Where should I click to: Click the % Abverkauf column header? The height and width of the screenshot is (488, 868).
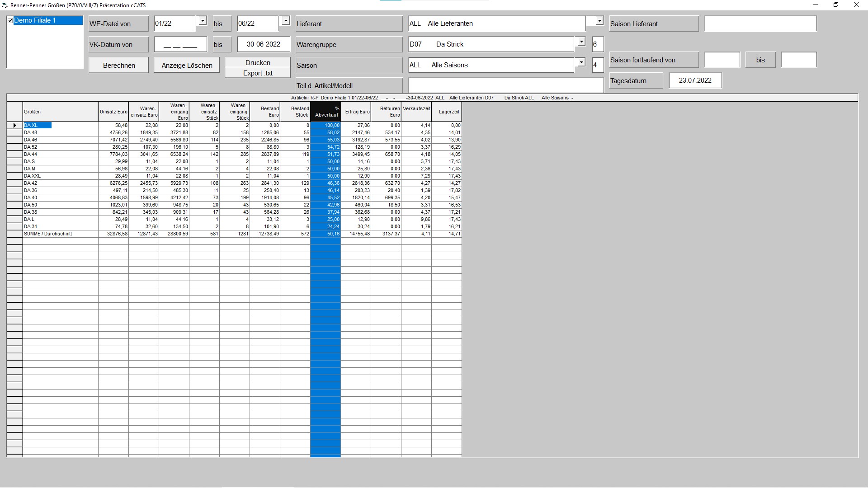[325, 111]
